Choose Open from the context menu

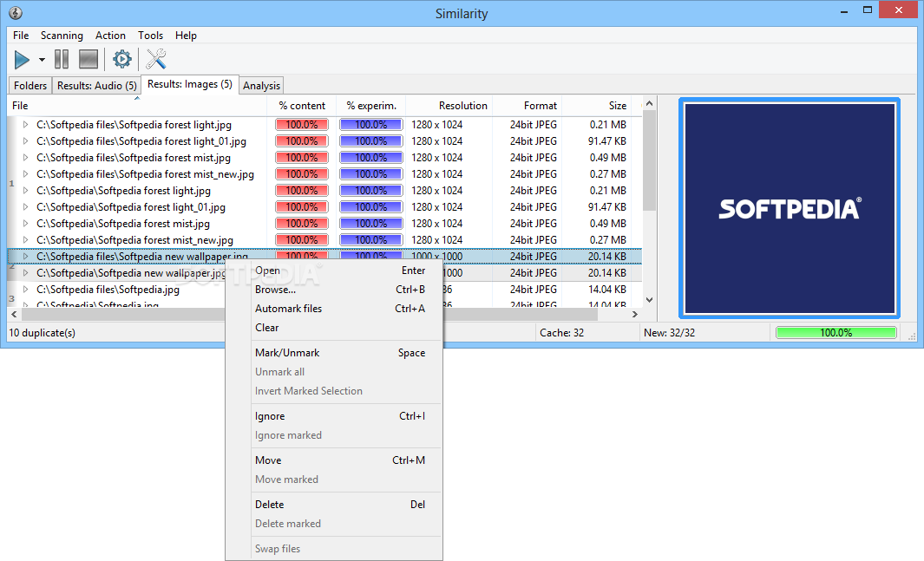click(x=334, y=271)
